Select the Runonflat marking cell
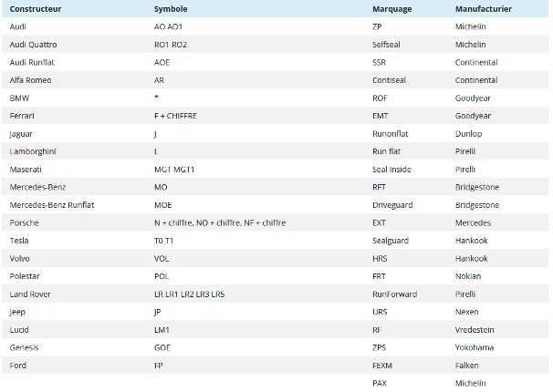The width and height of the screenshot is (553, 392). tap(391, 134)
